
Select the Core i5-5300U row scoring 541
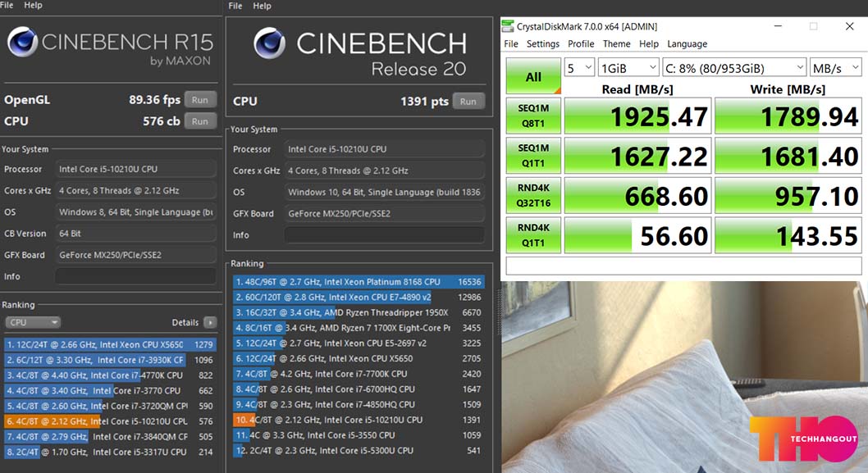[359, 451]
